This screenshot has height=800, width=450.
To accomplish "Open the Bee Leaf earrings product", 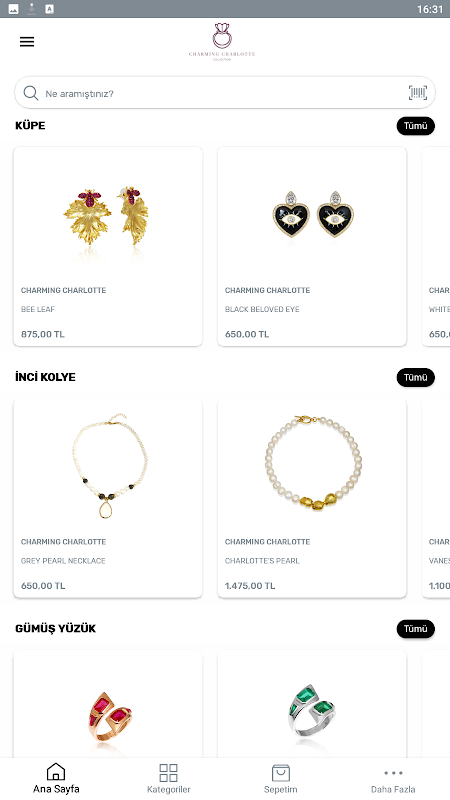I will [108, 246].
